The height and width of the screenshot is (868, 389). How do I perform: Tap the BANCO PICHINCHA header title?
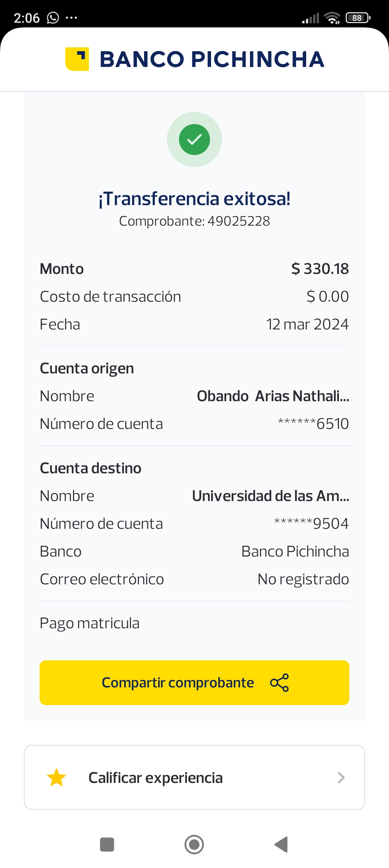click(212, 59)
